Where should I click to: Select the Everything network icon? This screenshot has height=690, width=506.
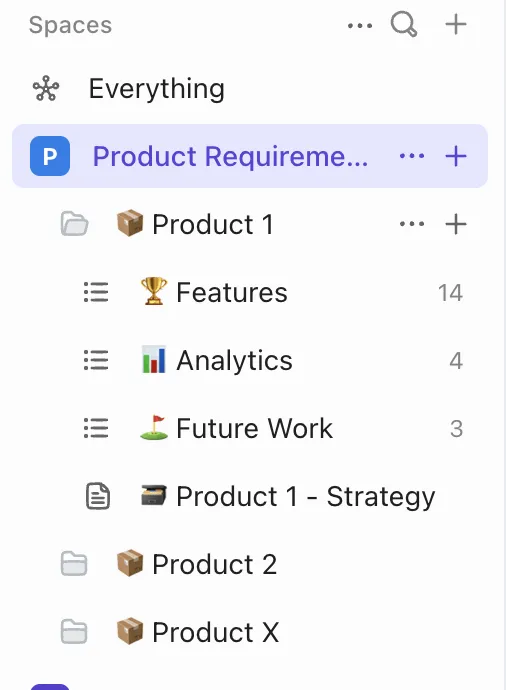[x=46, y=88]
